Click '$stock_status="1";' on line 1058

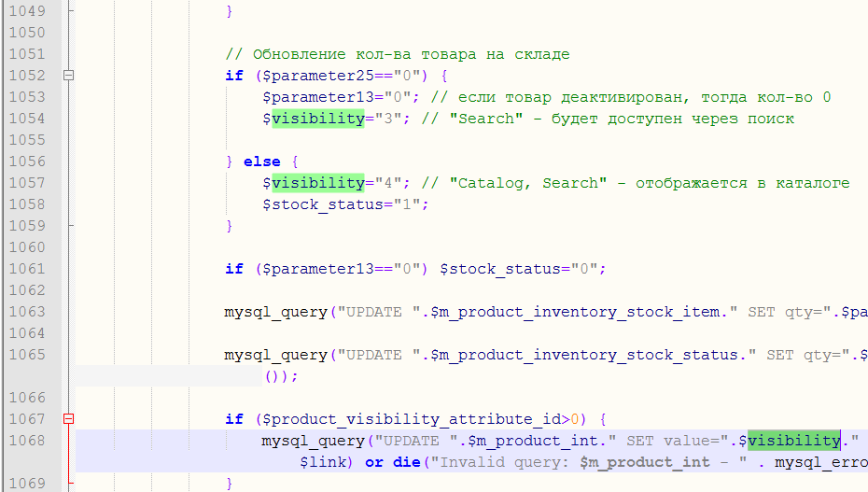coord(345,204)
